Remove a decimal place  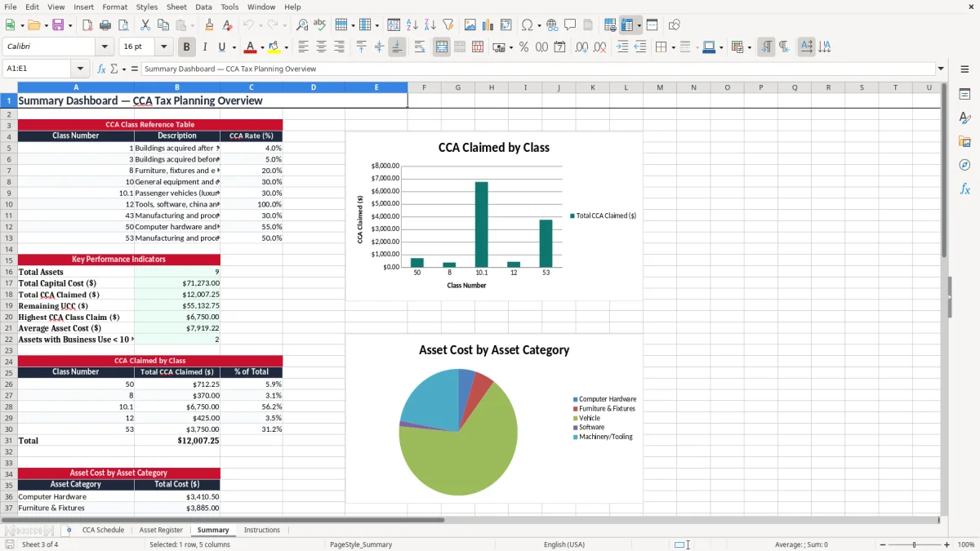point(600,47)
